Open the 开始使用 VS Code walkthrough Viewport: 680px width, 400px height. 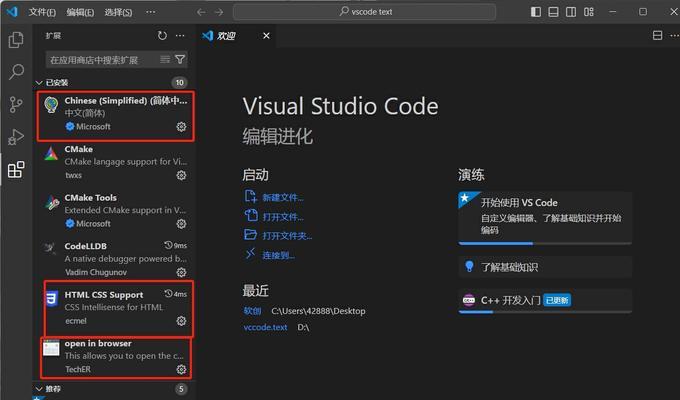545,218
